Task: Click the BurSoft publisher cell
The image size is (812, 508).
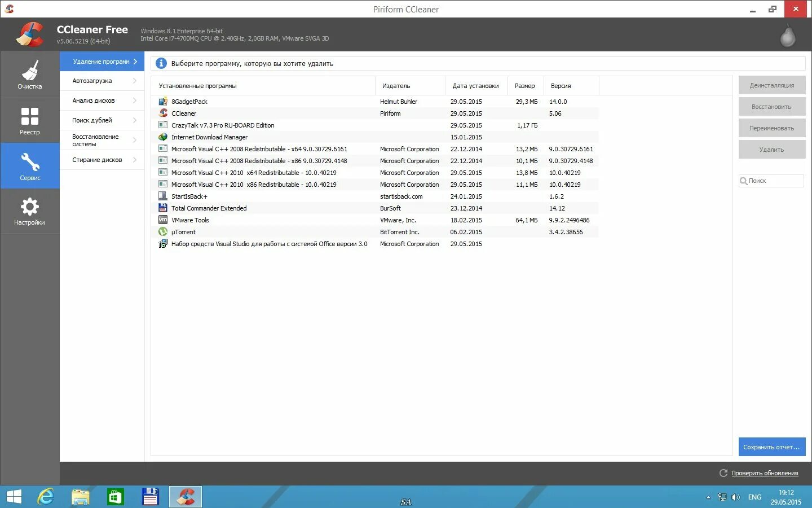Action: point(390,208)
